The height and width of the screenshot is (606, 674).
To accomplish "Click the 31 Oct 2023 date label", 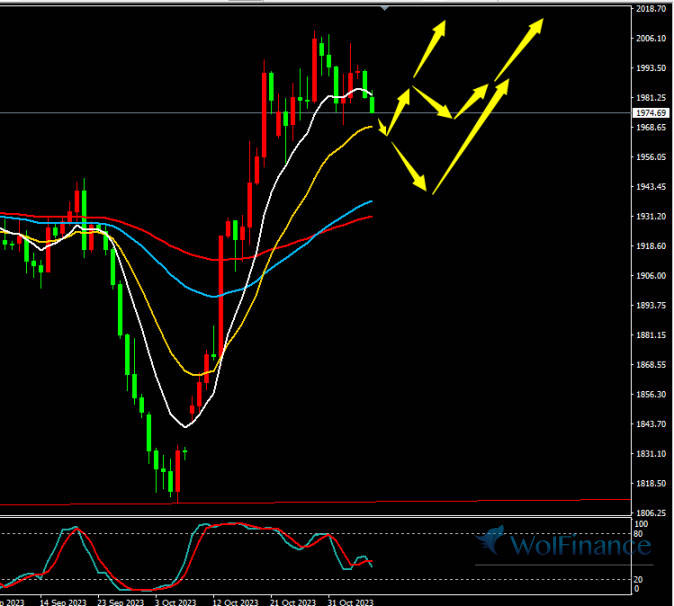I will [x=350, y=602].
